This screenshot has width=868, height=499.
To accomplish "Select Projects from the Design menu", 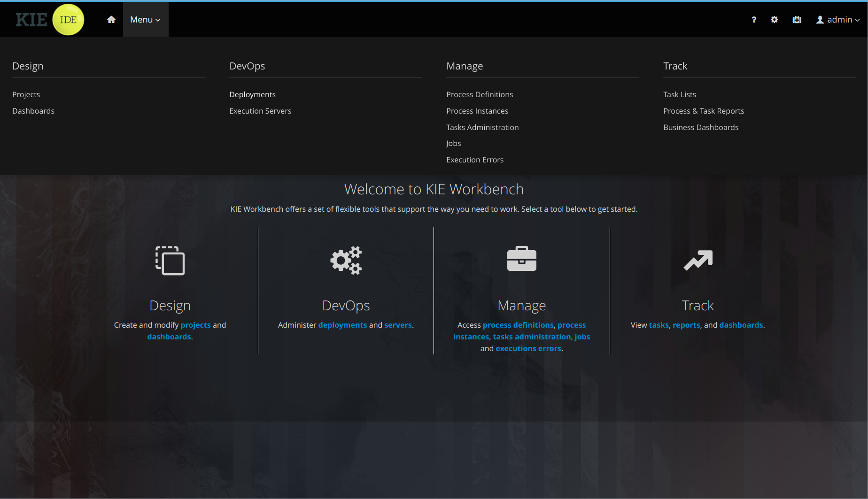I will pyautogui.click(x=26, y=94).
